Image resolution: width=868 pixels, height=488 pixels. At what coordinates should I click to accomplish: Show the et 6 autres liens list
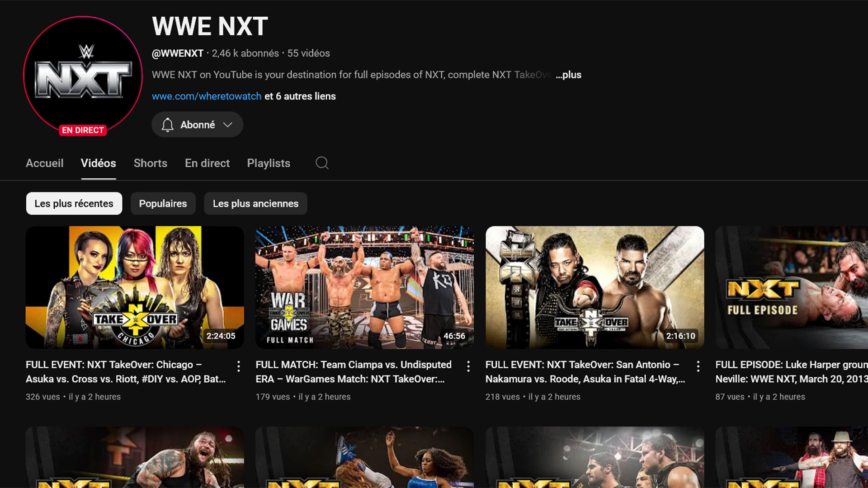(x=300, y=96)
